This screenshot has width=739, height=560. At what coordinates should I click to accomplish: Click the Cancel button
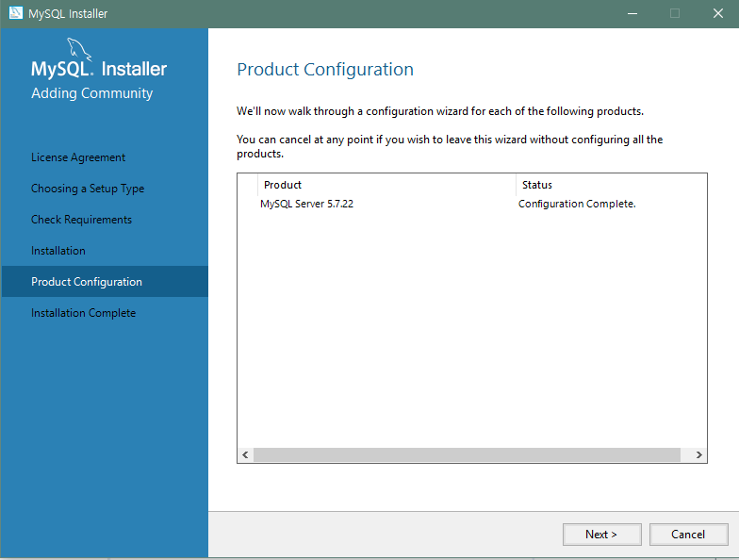point(688,534)
